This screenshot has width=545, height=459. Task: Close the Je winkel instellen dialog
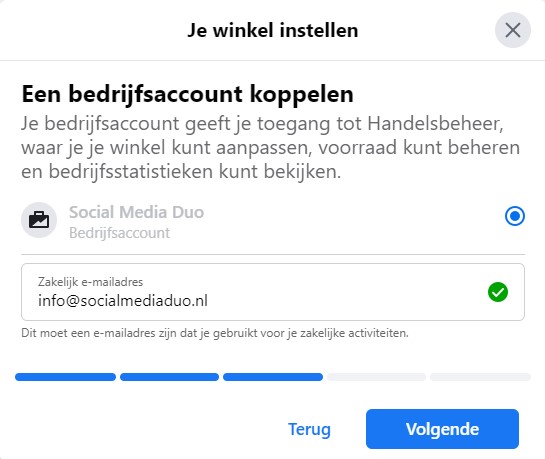pos(513,30)
